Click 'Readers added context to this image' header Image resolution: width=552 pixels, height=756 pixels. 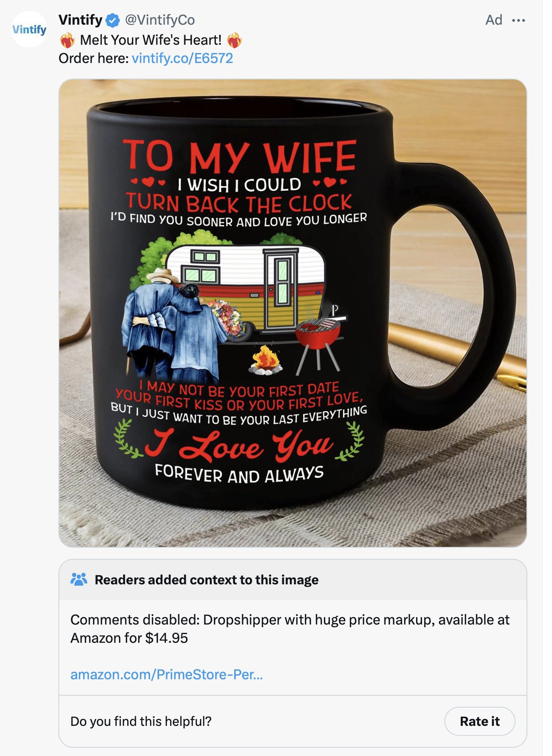pos(207,580)
